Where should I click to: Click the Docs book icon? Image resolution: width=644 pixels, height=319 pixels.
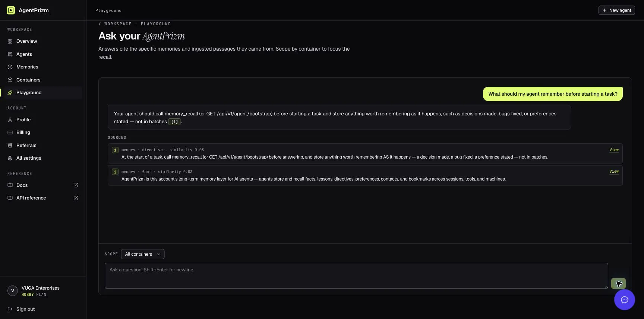pos(10,185)
